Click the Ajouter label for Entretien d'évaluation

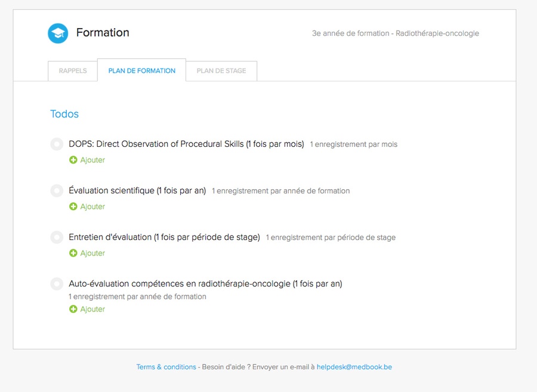point(92,253)
